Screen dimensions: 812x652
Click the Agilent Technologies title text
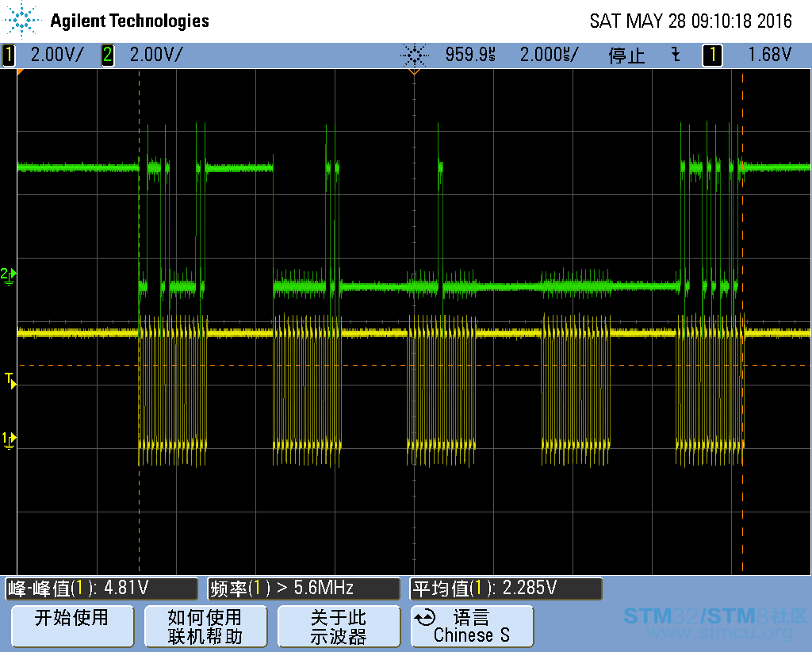point(129,21)
